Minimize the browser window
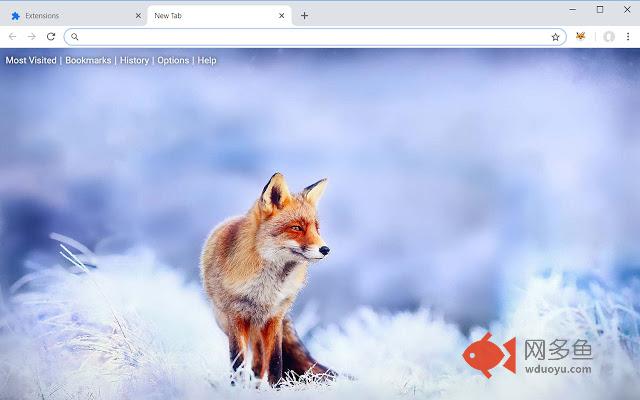Screen dimensions: 640x400 (x=573, y=9)
